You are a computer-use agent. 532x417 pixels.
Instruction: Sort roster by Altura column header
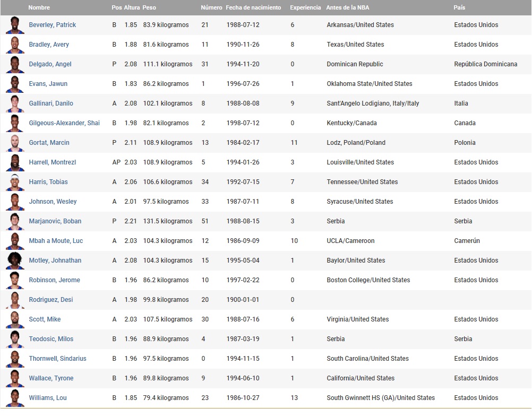point(132,8)
